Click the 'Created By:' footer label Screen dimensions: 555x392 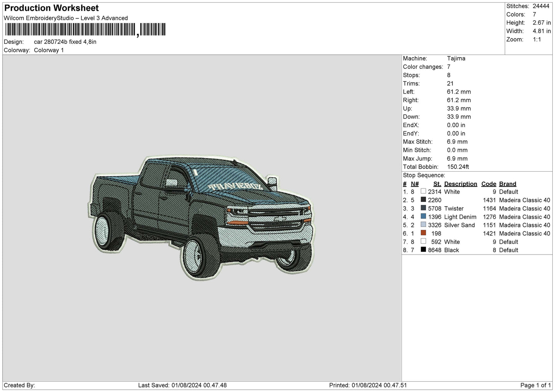[x=19, y=385]
